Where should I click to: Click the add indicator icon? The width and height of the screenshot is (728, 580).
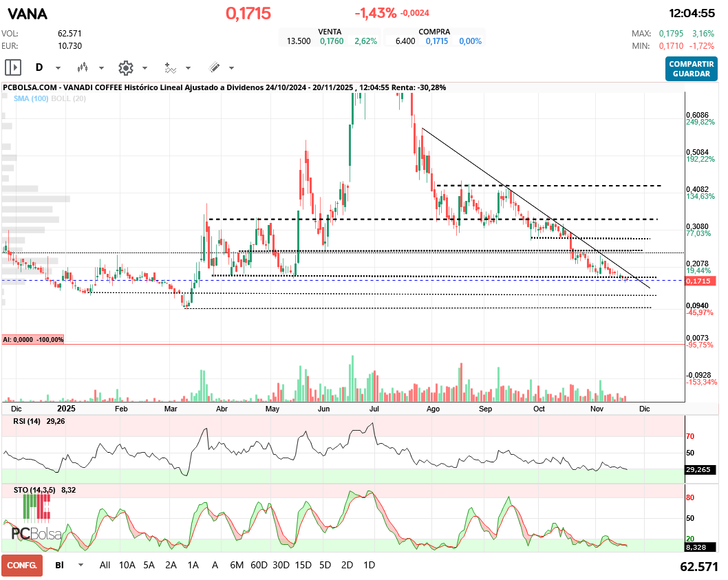[170, 67]
